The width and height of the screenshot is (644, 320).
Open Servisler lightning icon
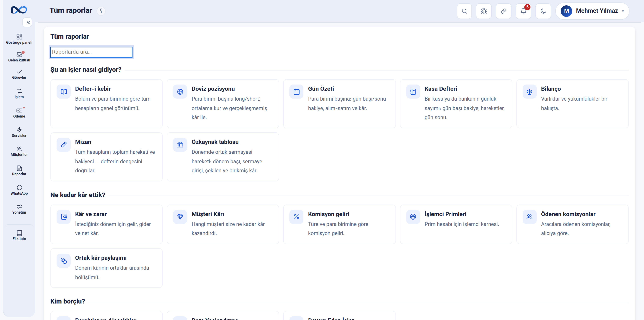click(19, 132)
